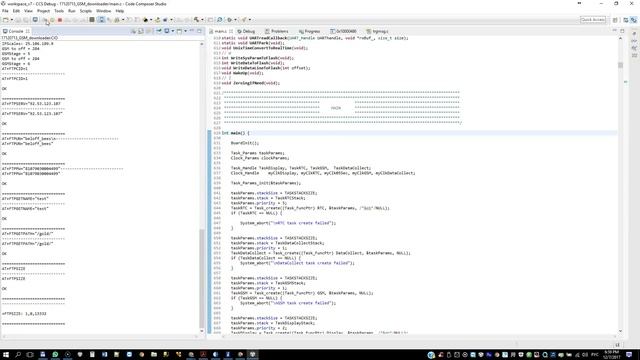This screenshot has height=360, width=640.
Task: Expand the New dropdown arrow in toolbar
Action: [x=11, y=20]
